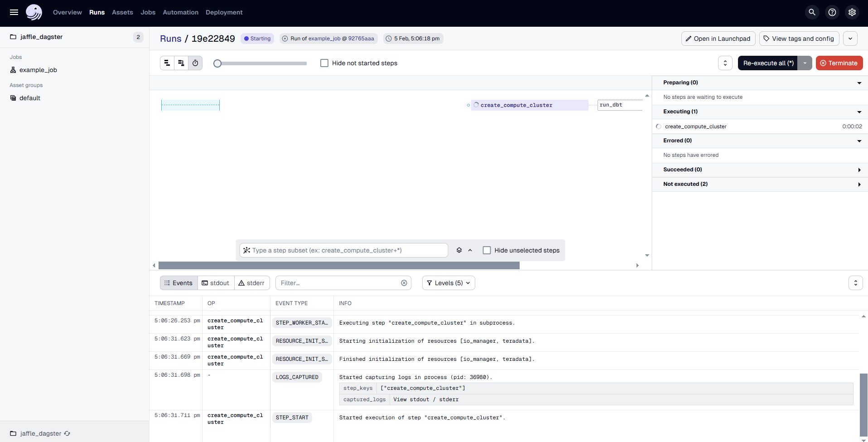
Task: Click STEP_START event type tag
Action: click(292, 418)
